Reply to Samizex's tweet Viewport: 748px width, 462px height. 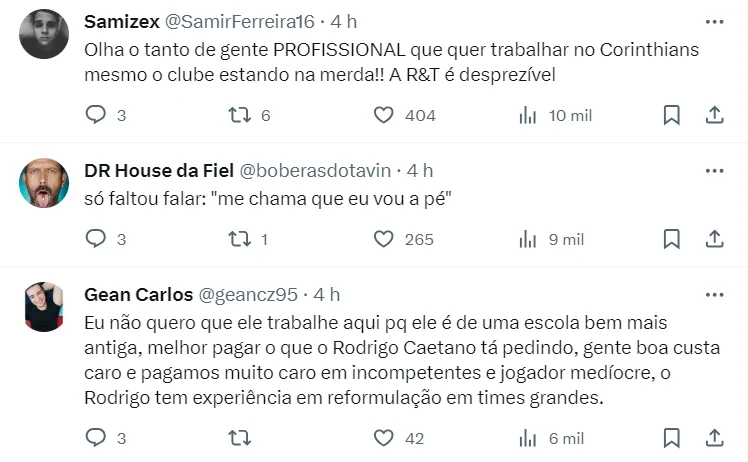(x=96, y=115)
